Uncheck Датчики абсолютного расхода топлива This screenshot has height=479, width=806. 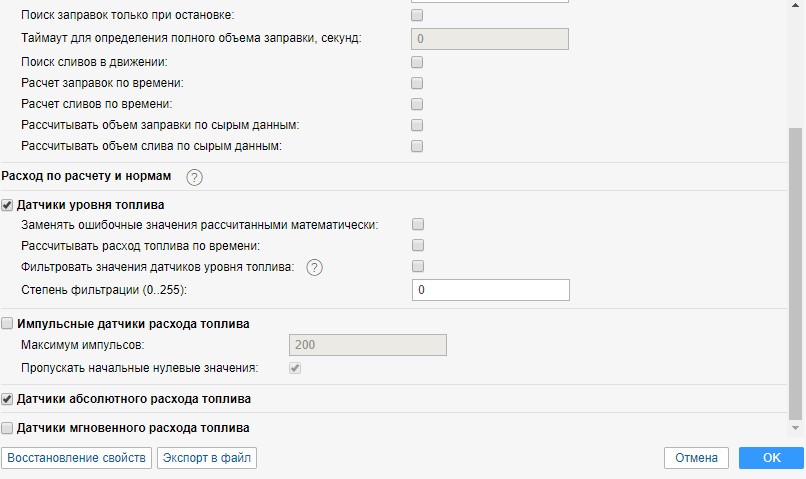(8, 399)
